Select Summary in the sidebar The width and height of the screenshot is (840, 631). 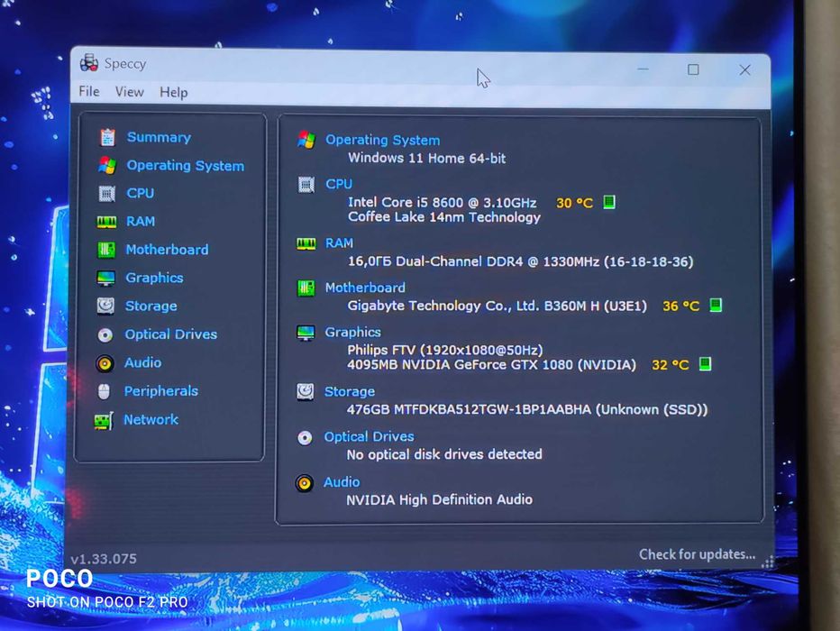coord(160,137)
